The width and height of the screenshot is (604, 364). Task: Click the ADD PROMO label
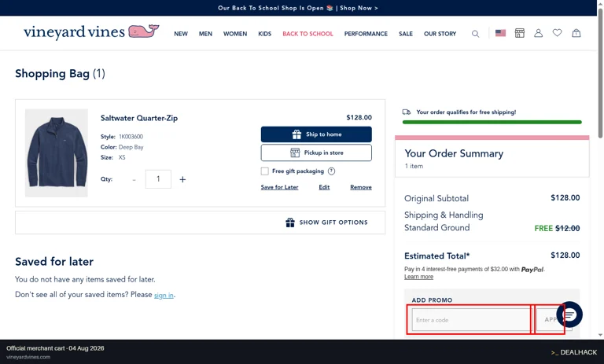pos(432,300)
